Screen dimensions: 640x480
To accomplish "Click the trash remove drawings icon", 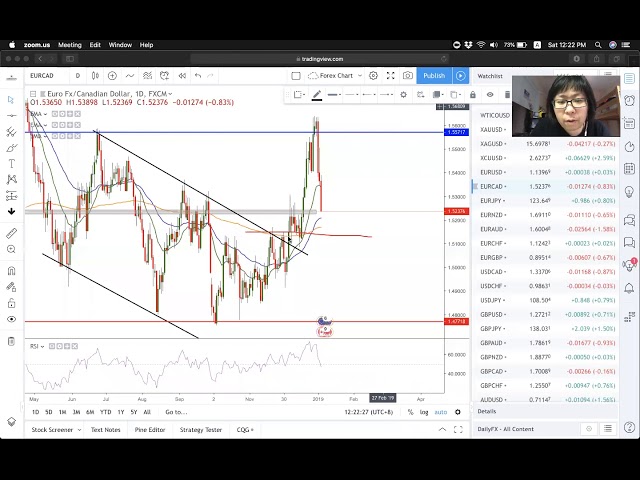I will [11, 342].
